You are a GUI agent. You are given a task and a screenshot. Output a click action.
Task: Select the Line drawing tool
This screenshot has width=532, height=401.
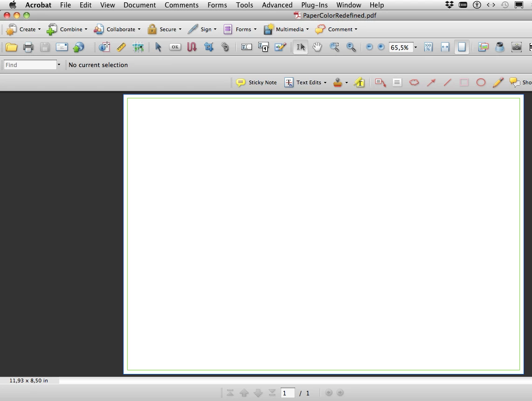click(x=448, y=82)
